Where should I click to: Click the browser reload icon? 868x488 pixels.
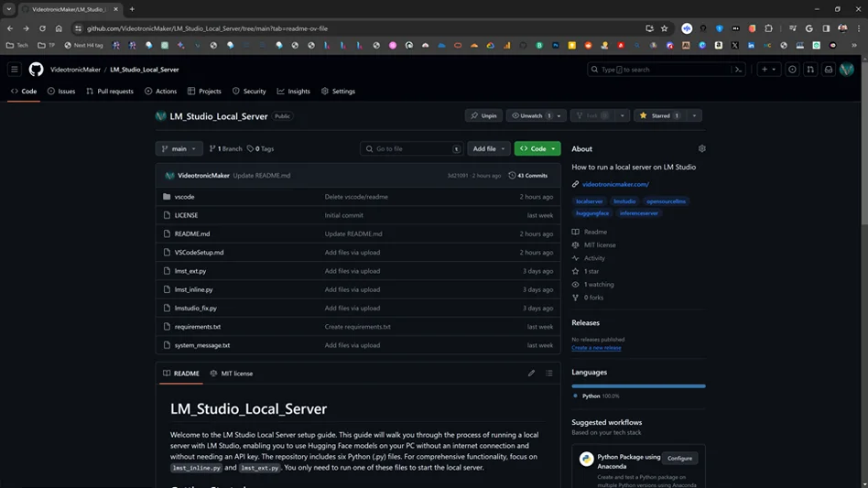click(42, 28)
